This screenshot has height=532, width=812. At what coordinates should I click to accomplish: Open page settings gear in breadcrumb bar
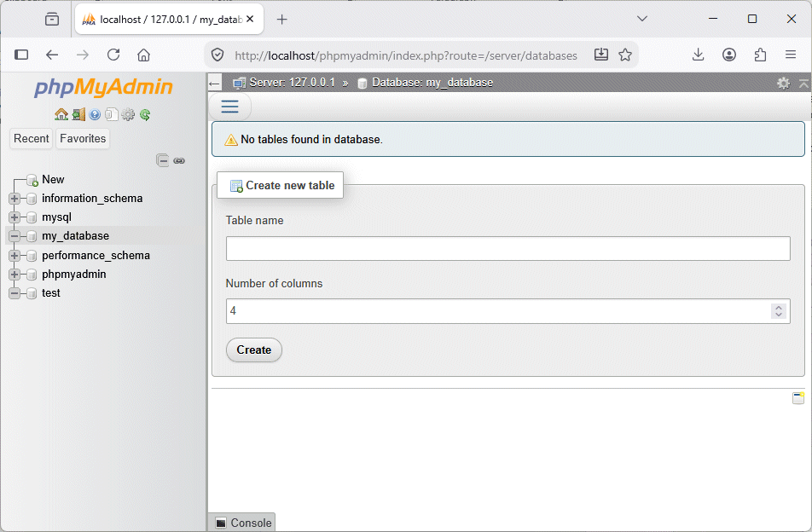tap(784, 83)
